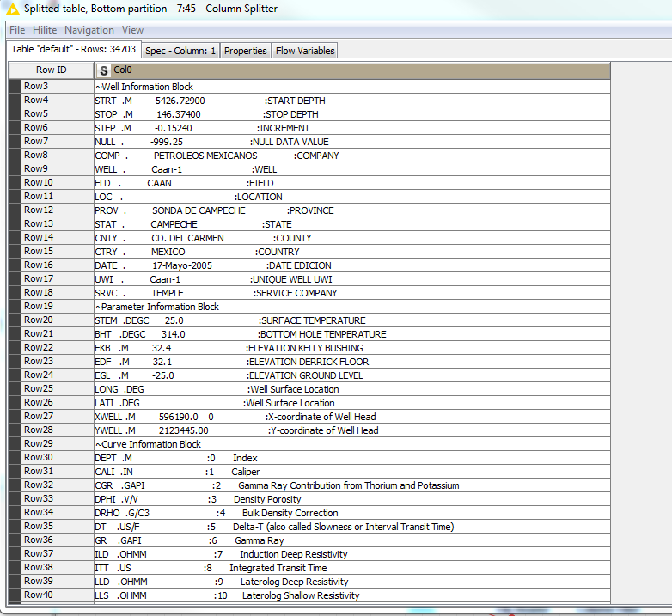The image size is (672, 616).
Task: Click the WELL Caan-1 cell
Action: (352, 168)
